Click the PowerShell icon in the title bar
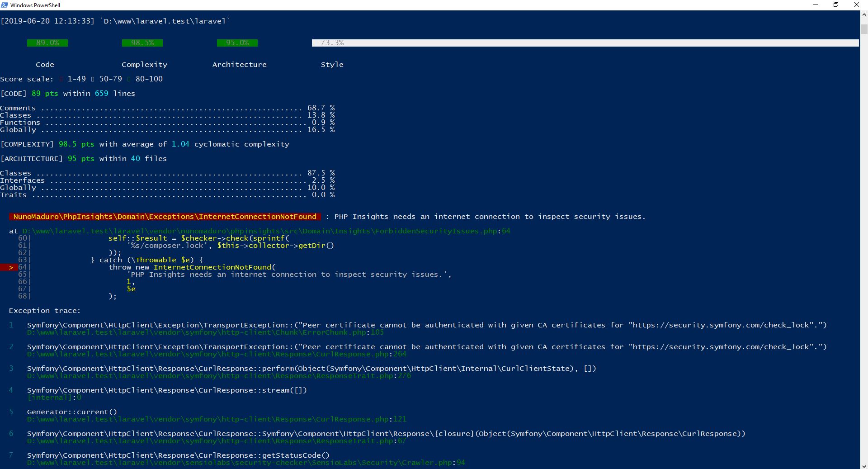 5,5
